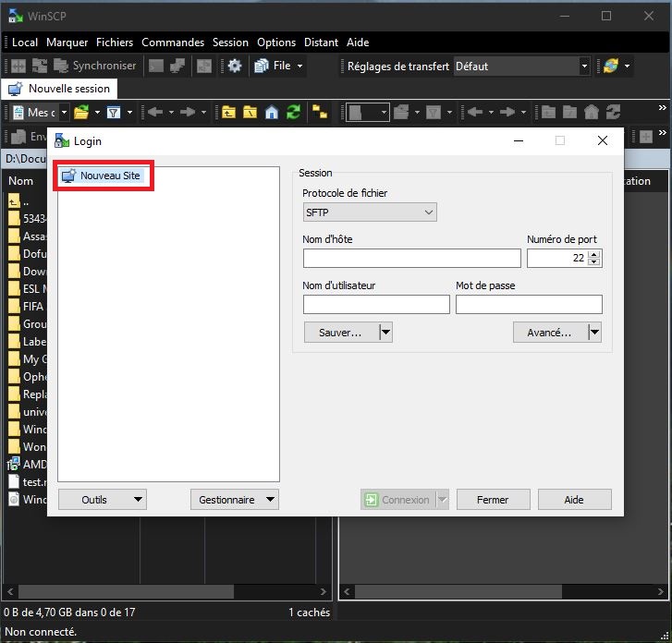Click the Avancé button

tap(550, 333)
